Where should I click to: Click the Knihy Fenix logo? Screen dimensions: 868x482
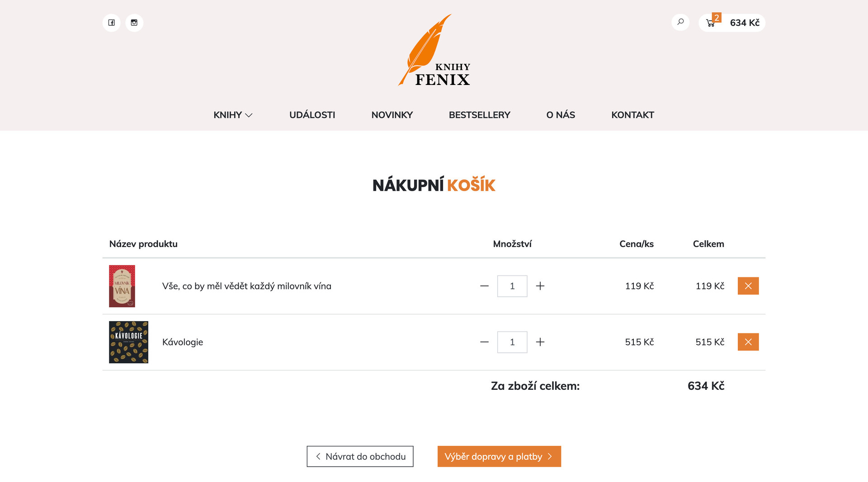click(x=434, y=50)
